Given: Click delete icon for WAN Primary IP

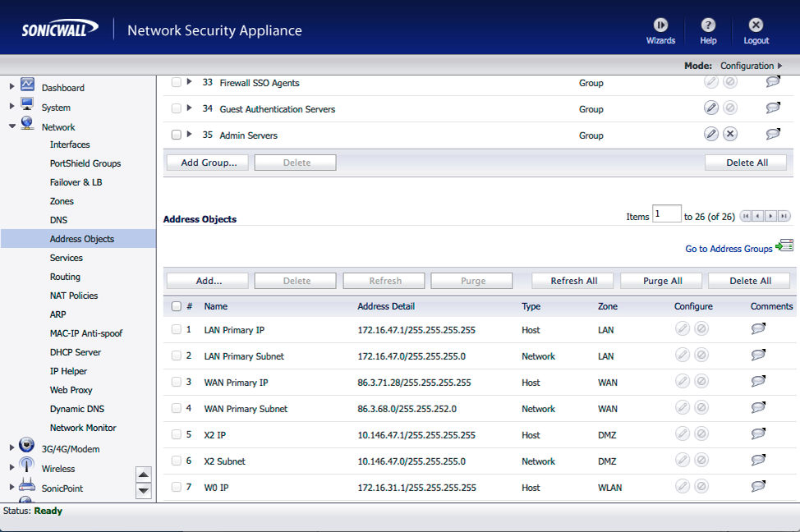Looking at the screenshot, I should 701,382.
